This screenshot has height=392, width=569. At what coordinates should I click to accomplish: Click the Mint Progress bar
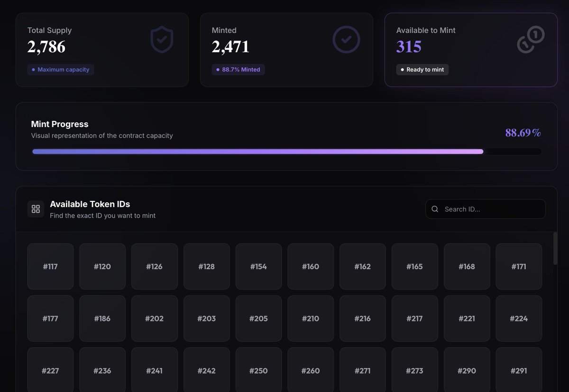click(x=287, y=152)
